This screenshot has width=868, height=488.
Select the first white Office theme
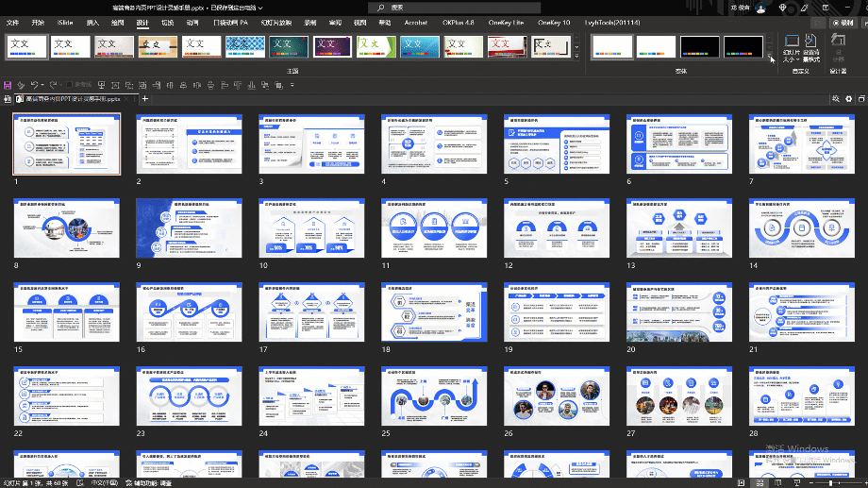pos(27,46)
